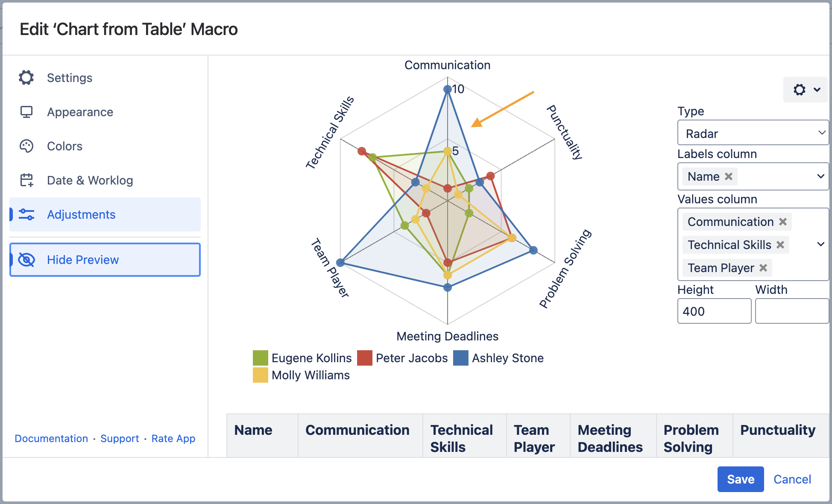Image resolution: width=832 pixels, height=504 pixels.
Task: Click the Date & Worklog calendar icon
Action: (26, 180)
